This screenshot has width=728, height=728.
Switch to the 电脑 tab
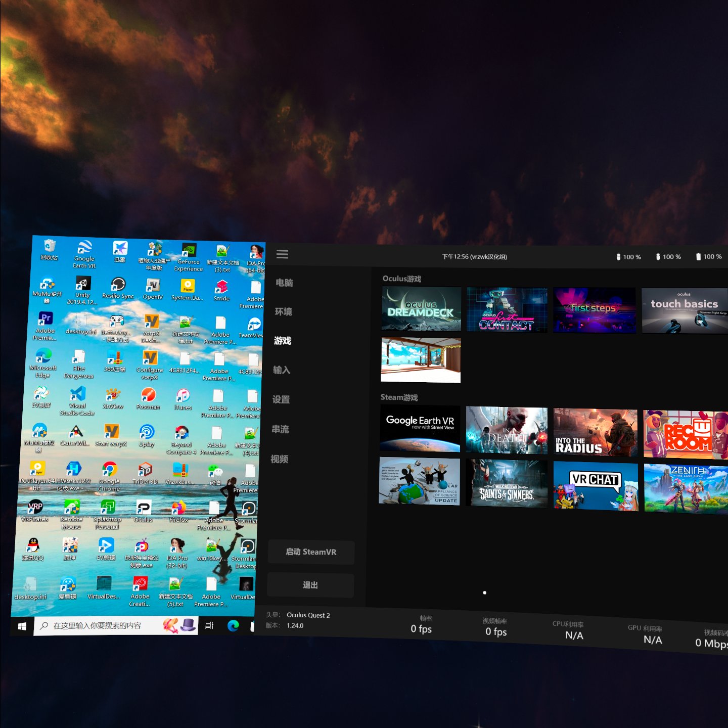[284, 283]
